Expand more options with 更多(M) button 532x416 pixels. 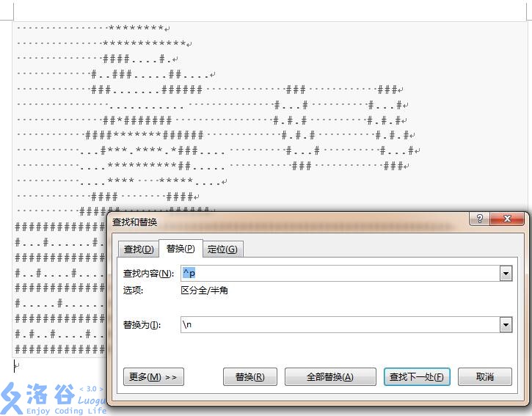click(153, 377)
